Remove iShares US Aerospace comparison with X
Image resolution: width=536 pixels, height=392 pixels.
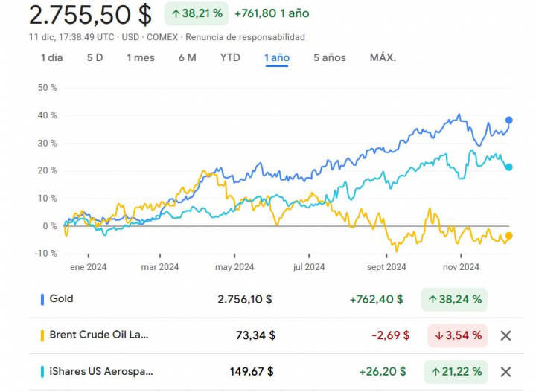[x=505, y=372]
